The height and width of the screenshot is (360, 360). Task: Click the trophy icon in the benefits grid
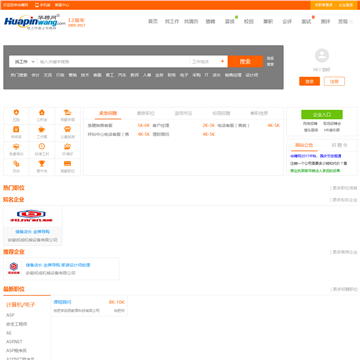click(x=42, y=164)
